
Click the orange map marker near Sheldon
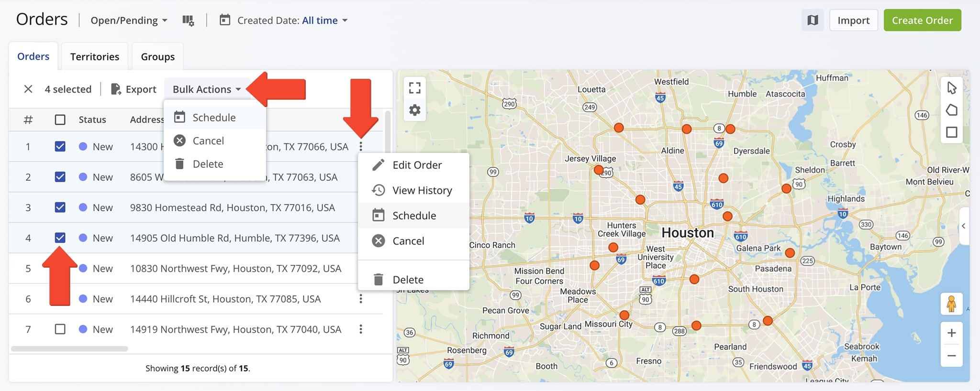coord(786,188)
